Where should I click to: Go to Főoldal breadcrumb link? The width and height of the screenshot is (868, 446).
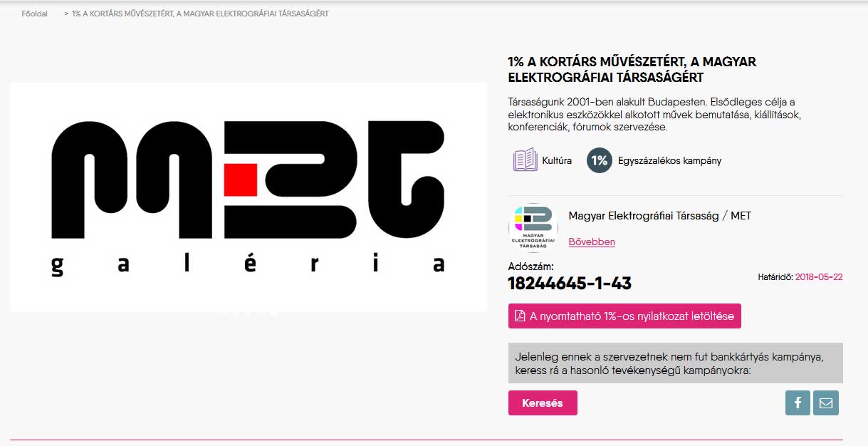click(34, 14)
